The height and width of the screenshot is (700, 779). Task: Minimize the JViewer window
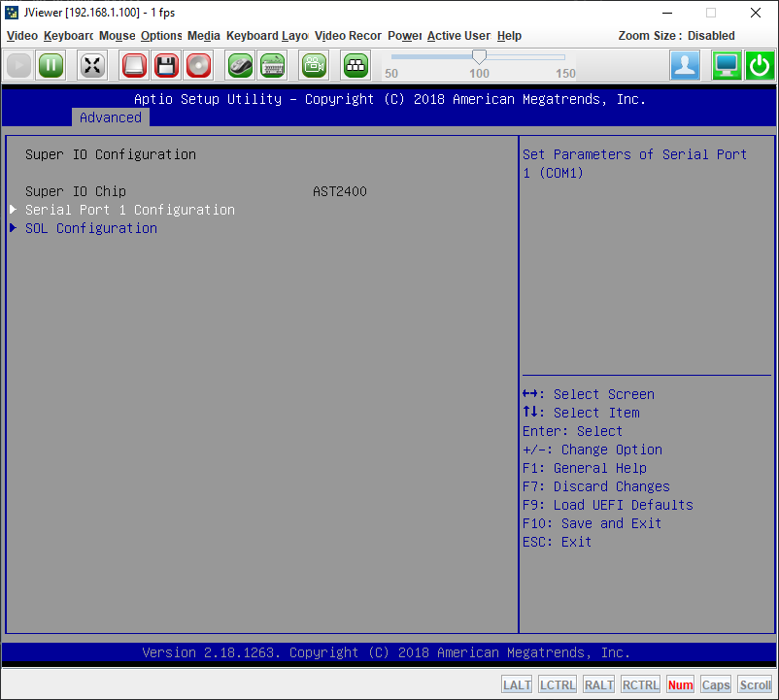[x=667, y=13]
